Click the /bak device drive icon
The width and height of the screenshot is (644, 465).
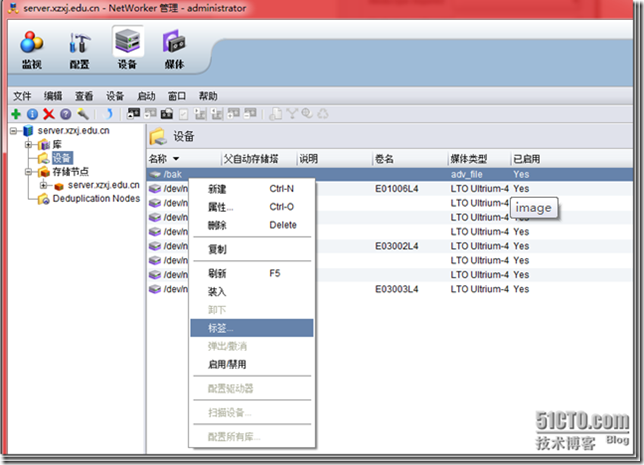pyautogui.click(x=155, y=175)
